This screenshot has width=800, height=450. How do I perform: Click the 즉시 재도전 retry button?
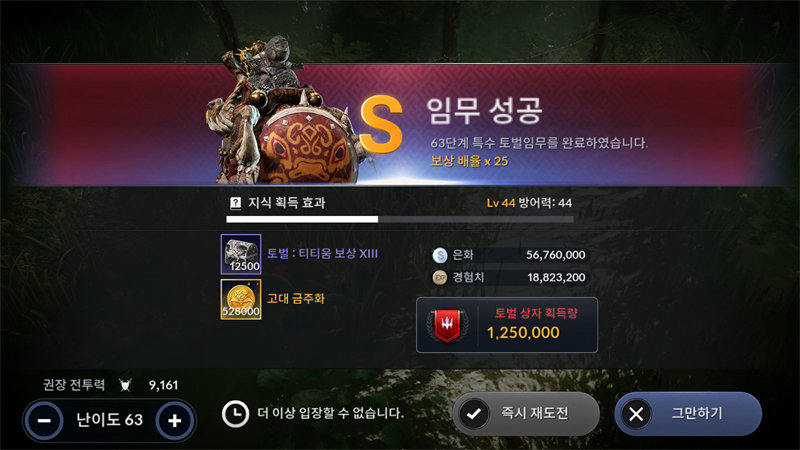point(526,413)
